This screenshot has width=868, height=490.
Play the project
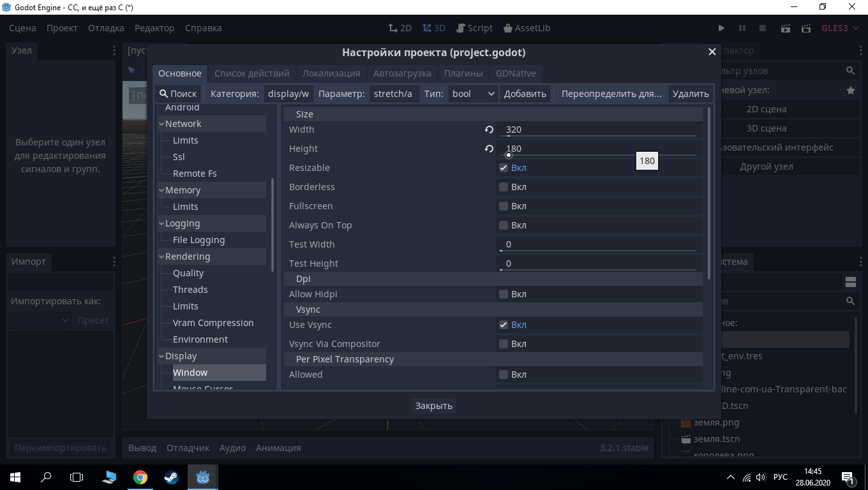click(x=721, y=28)
